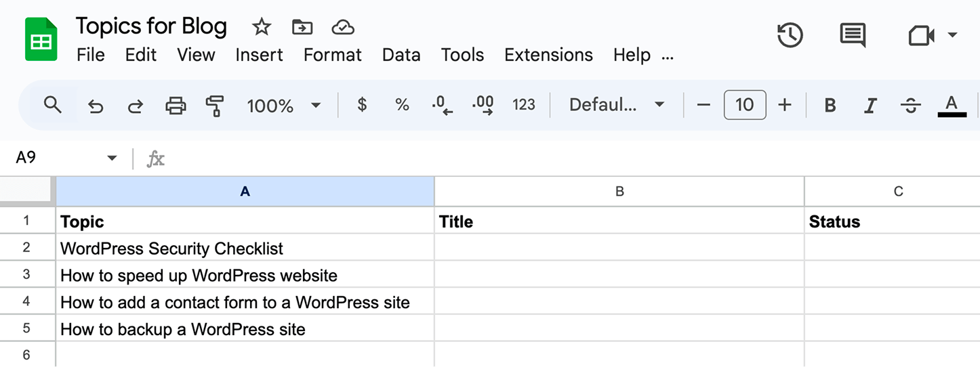This screenshot has height=367, width=980.
Task: Open the Insert menu
Action: pos(259,55)
